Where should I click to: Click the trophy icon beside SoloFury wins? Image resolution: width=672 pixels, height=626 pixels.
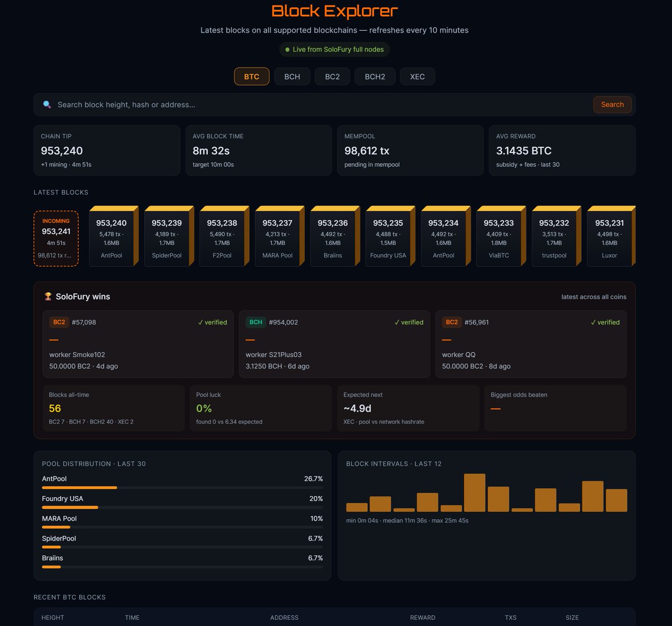click(x=48, y=297)
